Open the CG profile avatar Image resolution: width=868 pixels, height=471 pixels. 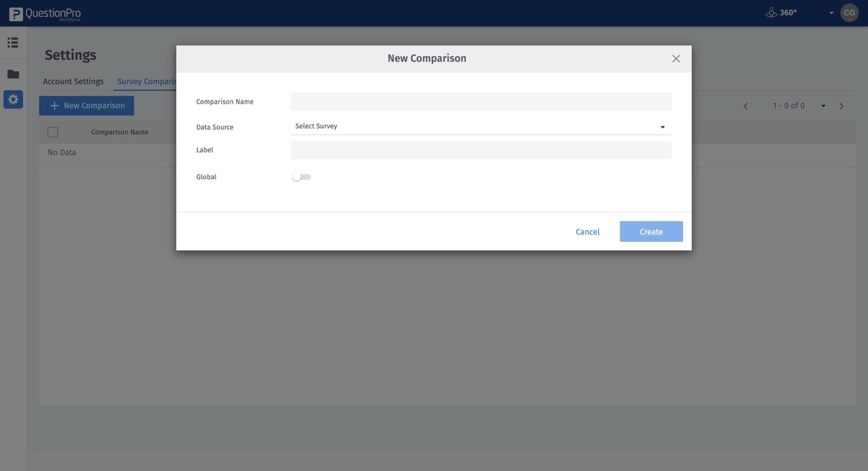tap(848, 12)
